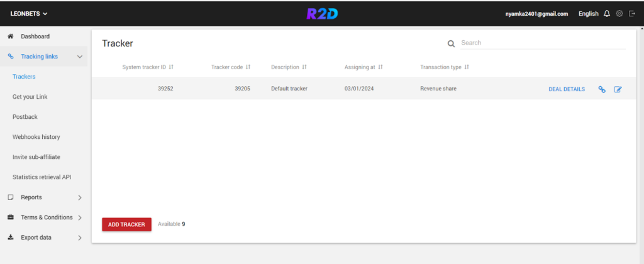Collapse the Tracking links chevron

[x=80, y=57]
